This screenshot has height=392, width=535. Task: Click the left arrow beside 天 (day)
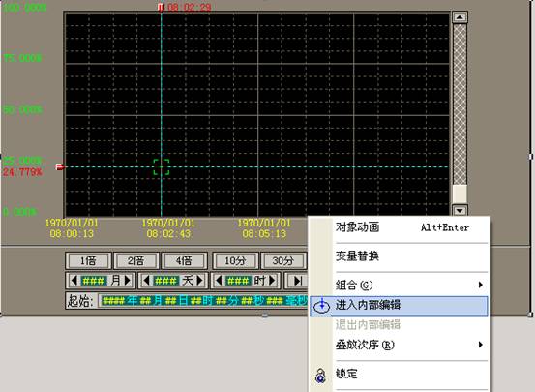tap(146, 281)
